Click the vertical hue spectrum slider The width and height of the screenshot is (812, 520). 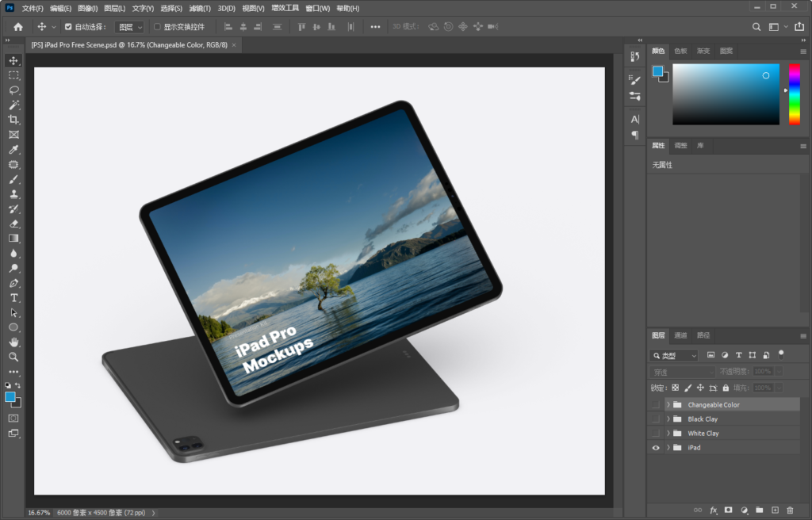click(x=795, y=94)
